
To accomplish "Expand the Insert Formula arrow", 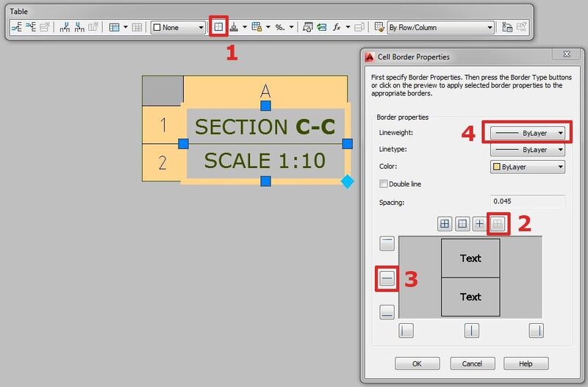I will 348,27.
